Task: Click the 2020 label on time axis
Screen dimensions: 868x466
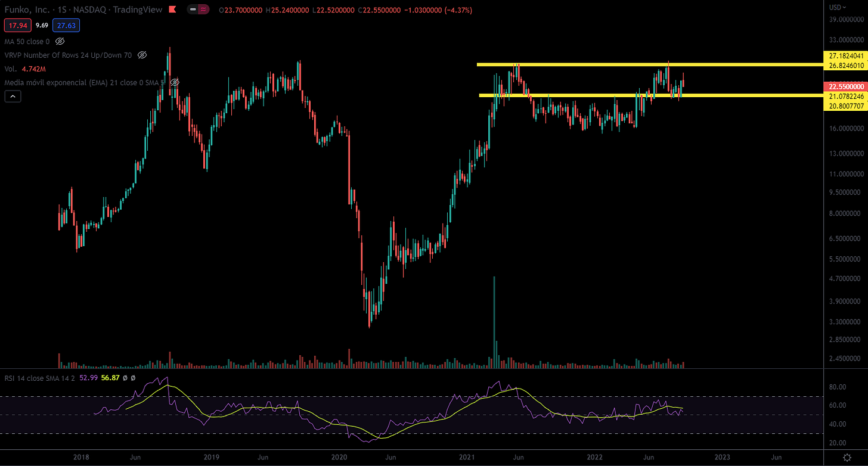Action: click(339, 457)
